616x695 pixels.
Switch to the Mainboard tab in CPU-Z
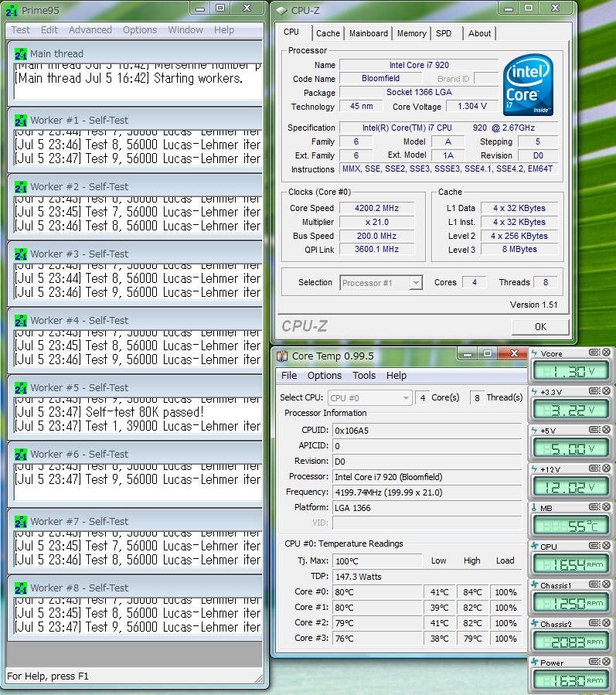[369, 33]
